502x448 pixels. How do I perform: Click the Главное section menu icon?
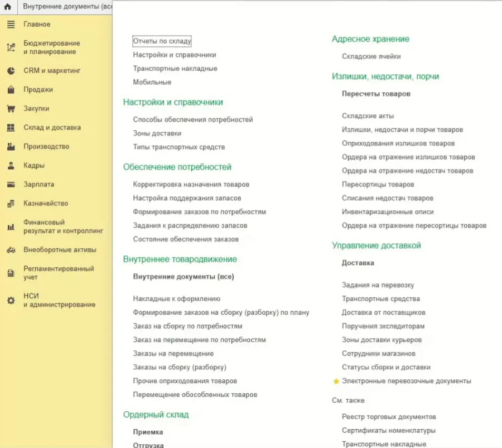click(x=11, y=25)
